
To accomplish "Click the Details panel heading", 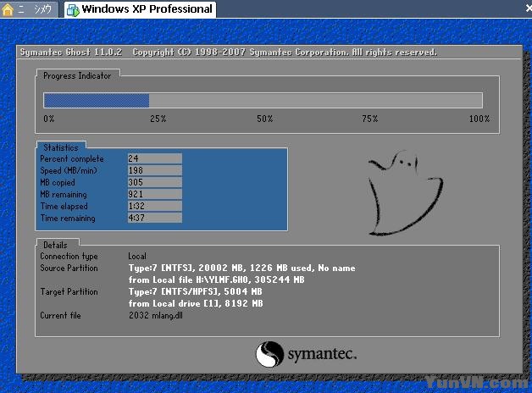I will point(55,245).
